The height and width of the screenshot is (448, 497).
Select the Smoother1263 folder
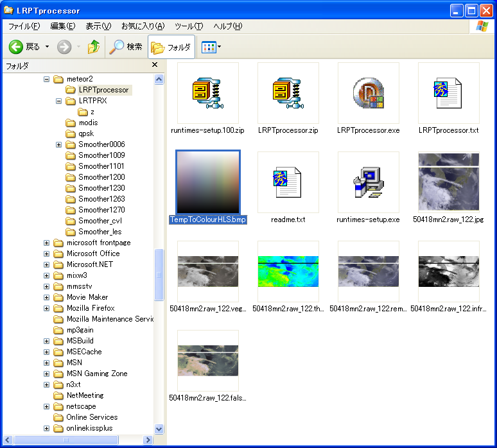101,199
